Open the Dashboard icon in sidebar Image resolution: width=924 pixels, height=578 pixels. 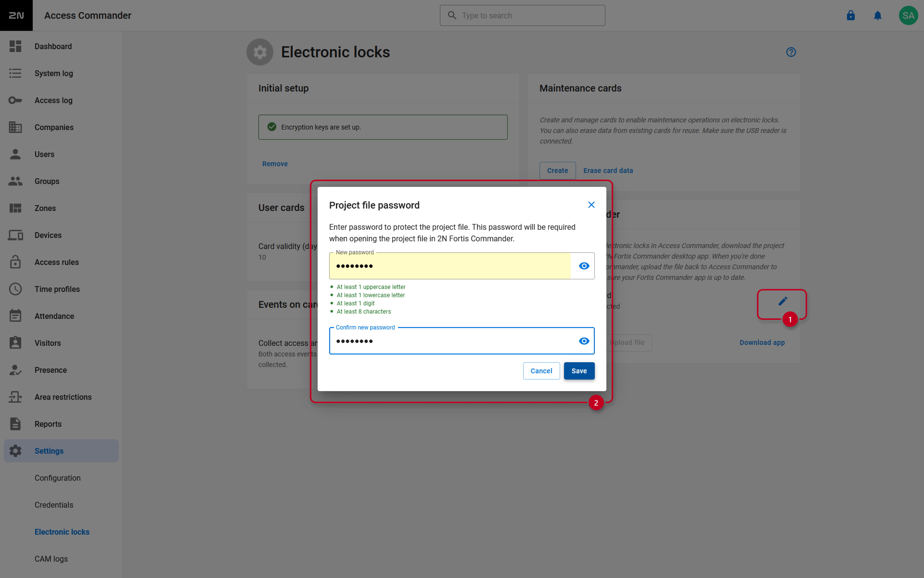pos(15,46)
